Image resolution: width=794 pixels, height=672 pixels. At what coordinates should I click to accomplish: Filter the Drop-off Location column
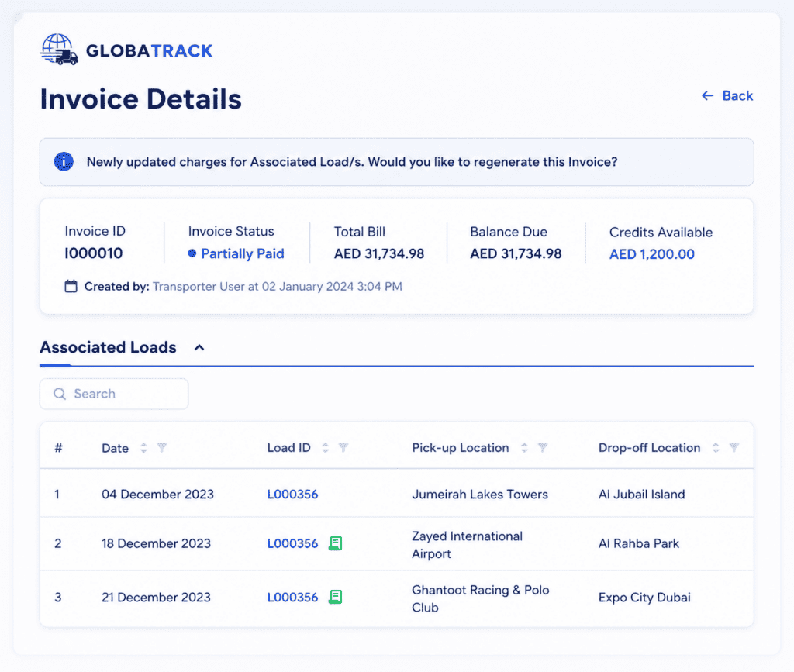(734, 448)
